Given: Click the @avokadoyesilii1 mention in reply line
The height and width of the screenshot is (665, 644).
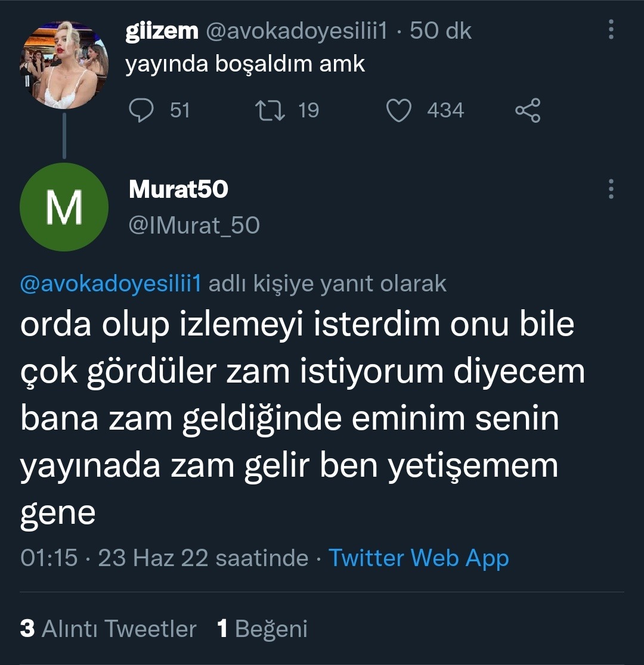Looking at the screenshot, I should tap(110, 284).
